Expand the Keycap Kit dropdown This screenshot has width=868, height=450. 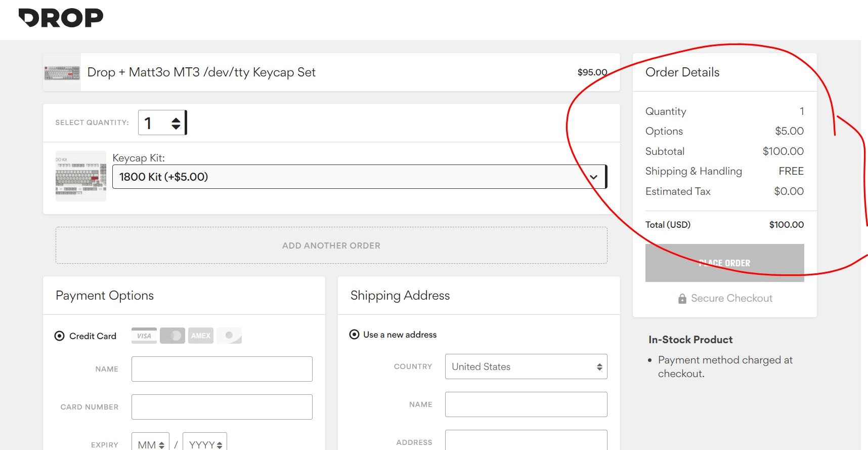click(359, 177)
